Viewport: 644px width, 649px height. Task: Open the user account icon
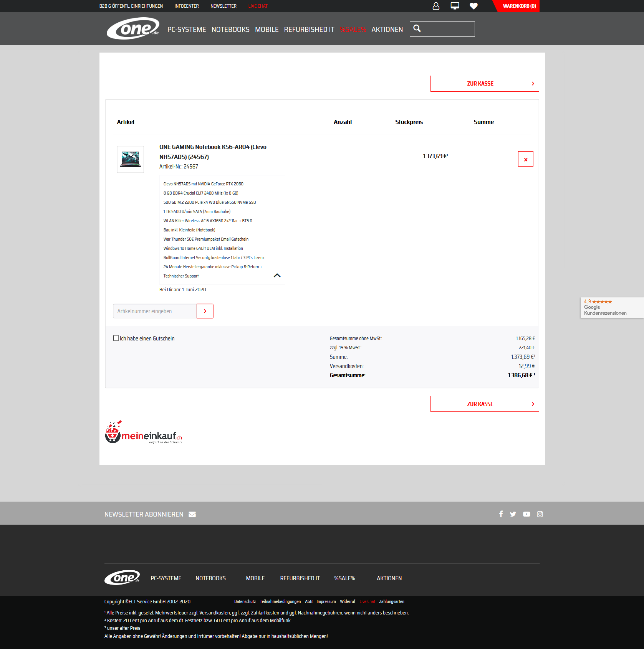pyautogui.click(x=436, y=6)
